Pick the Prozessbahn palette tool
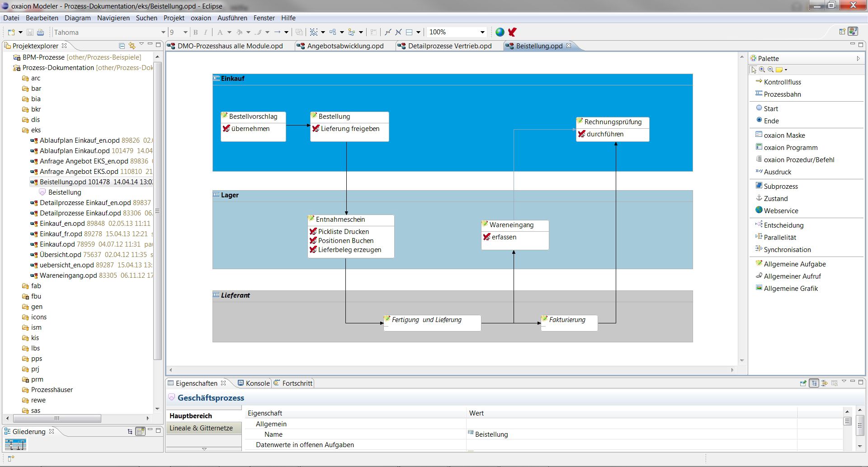 click(782, 94)
